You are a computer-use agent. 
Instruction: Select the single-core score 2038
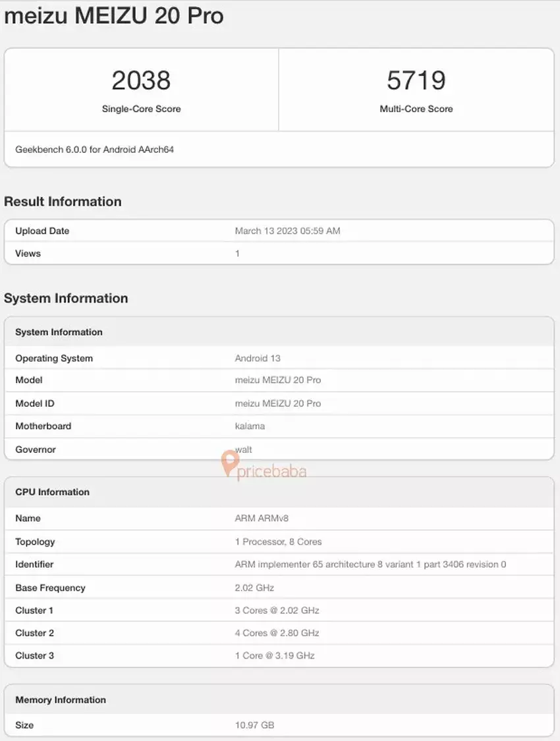point(141,80)
